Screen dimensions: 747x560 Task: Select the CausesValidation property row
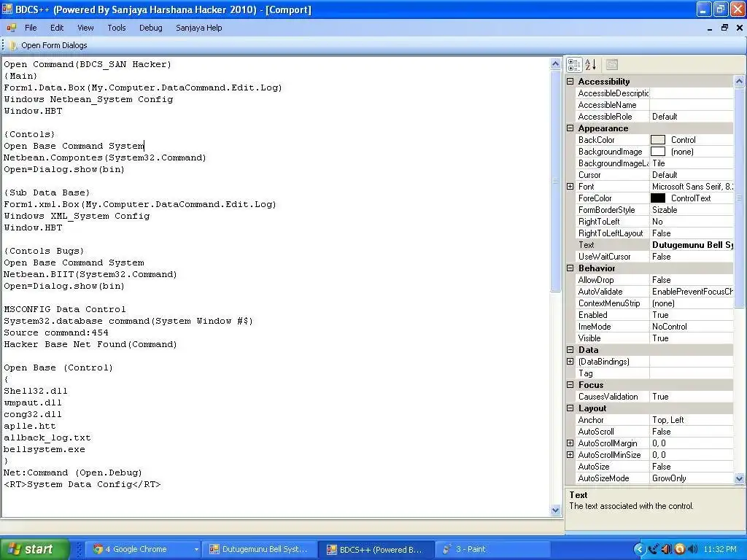[x=654, y=397]
